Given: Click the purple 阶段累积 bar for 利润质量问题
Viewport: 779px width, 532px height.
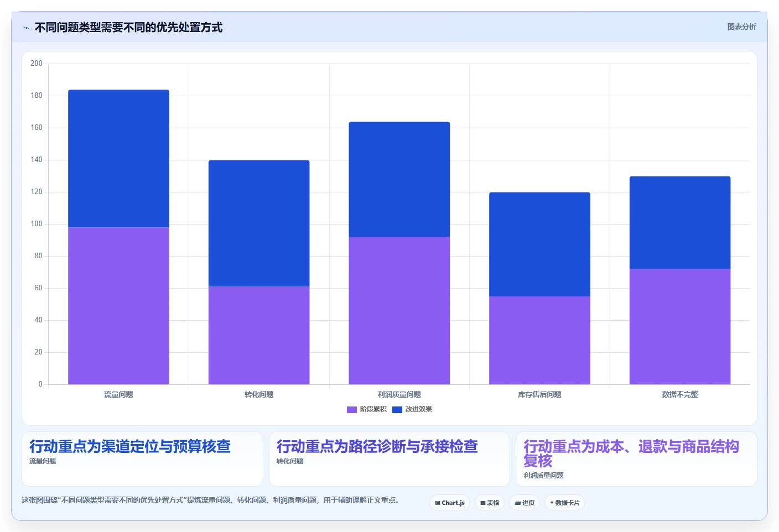Looking at the screenshot, I should (x=399, y=311).
